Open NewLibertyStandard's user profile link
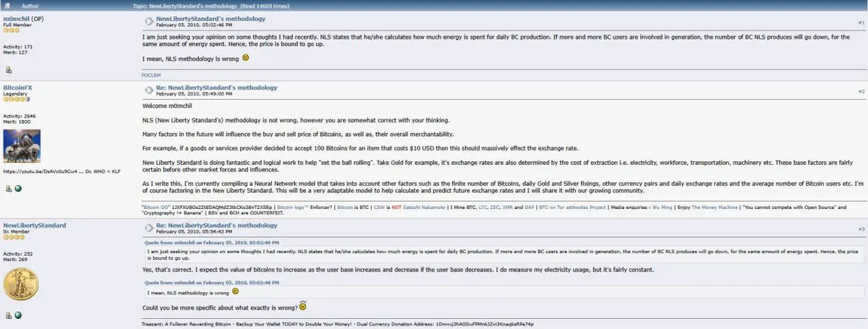This screenshot has height=329, width=868. click(x=35, y=226)
